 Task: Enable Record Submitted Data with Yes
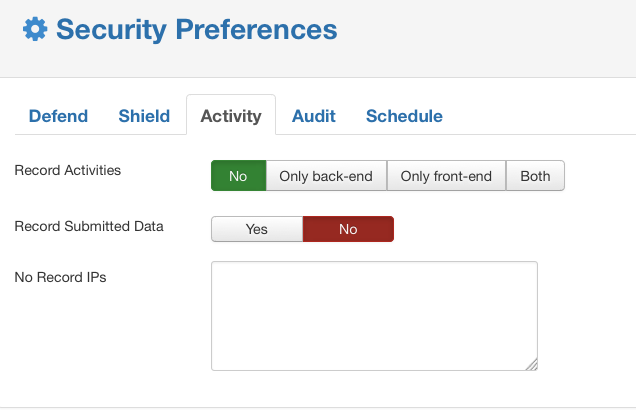tap(257, 229)
